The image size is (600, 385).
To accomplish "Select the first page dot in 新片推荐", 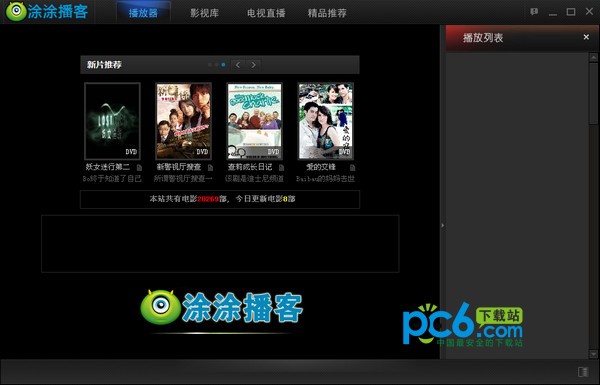I will (x=210, y=65).
